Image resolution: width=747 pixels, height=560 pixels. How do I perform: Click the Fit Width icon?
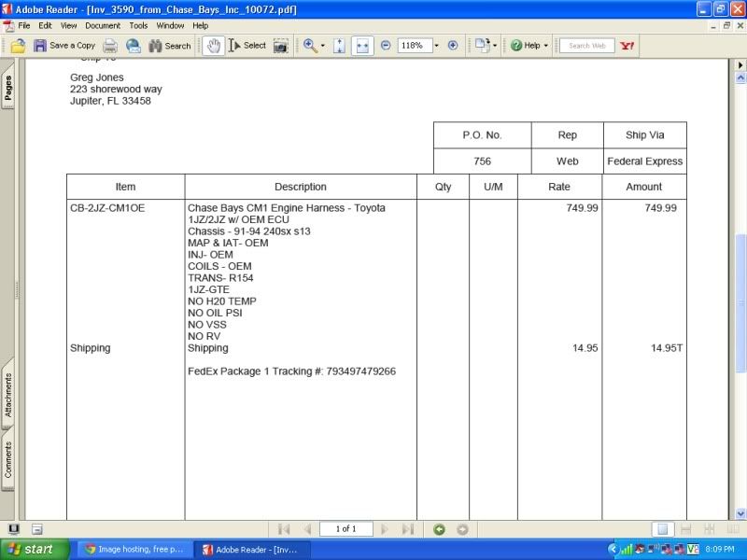point(362,46)
